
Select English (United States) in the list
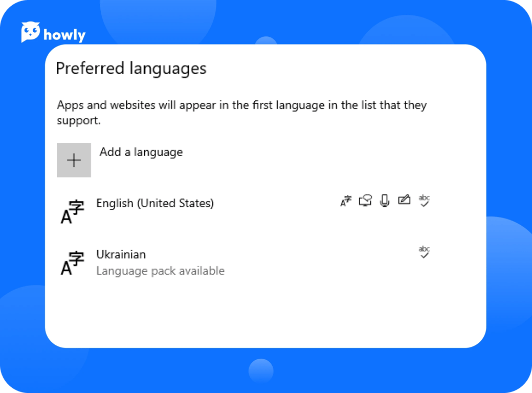point(155,203)
